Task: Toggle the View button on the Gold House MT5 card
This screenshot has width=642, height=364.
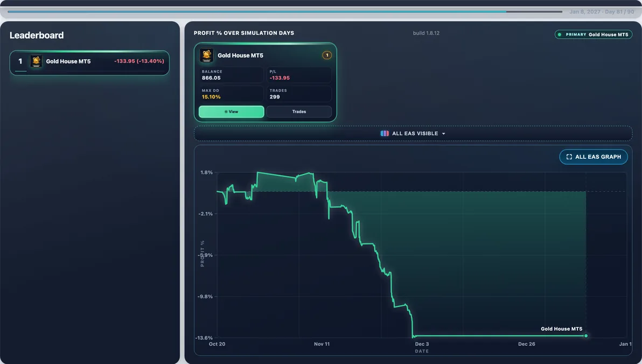Action: tap(232, 111)
